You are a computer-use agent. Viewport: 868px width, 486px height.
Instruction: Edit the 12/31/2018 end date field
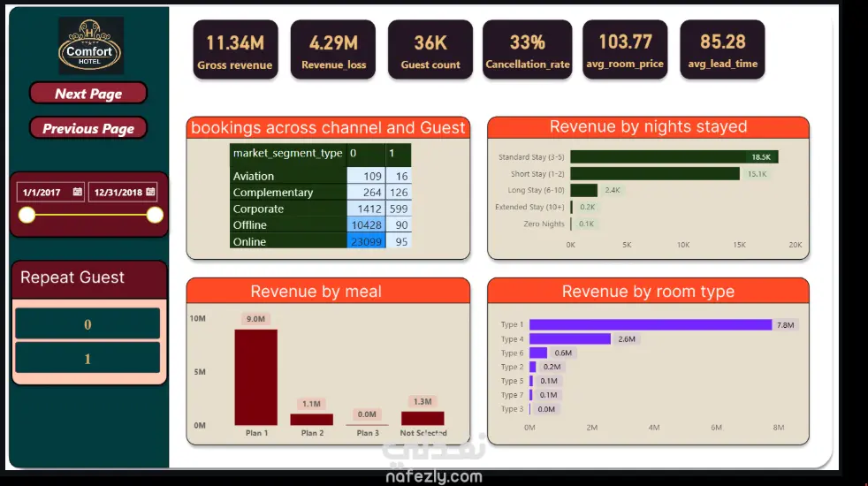tap(123, 192)
